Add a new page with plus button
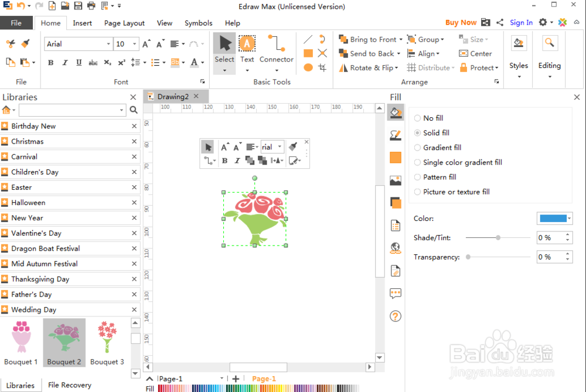The image size is (586, 392). (236, 379)
